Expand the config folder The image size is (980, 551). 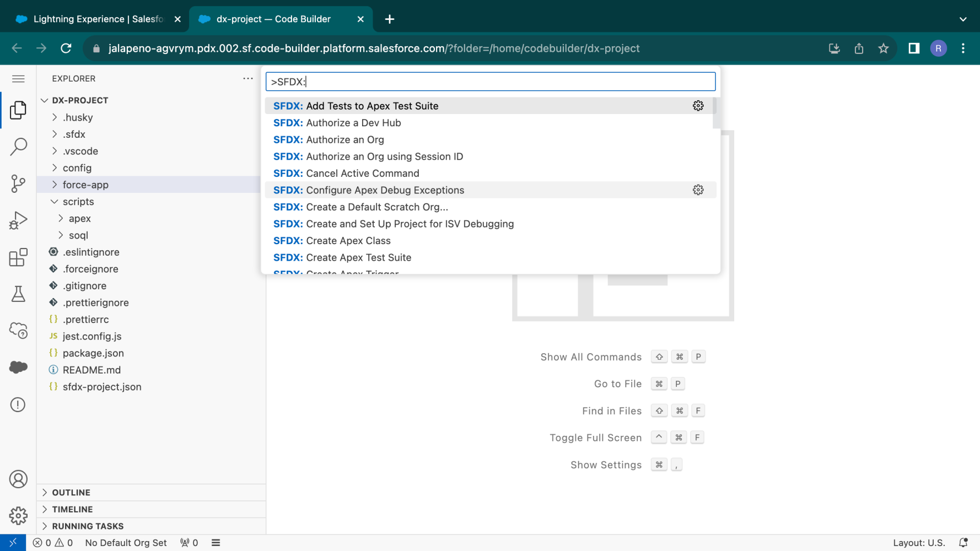(x=54, y=168)
